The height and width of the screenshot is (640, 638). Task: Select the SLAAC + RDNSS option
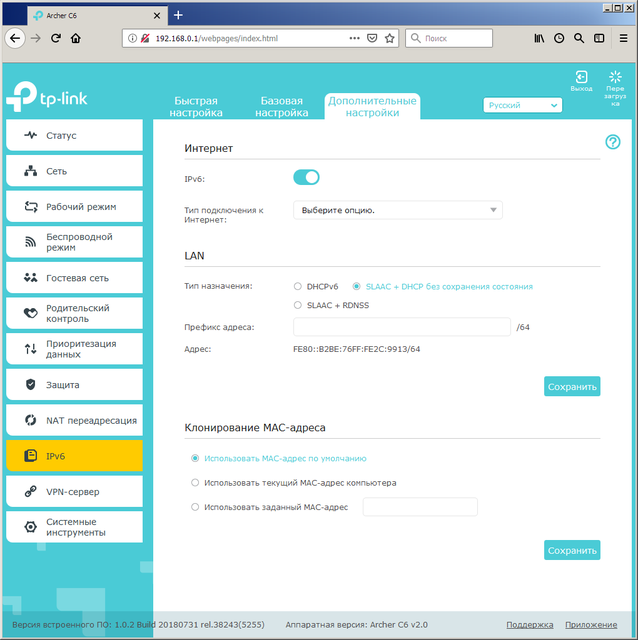click(298, 305)
